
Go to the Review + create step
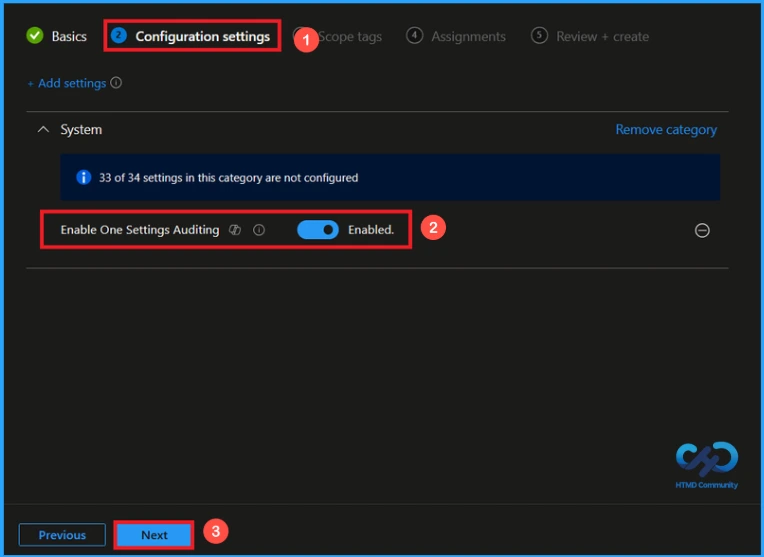point(590,36)
